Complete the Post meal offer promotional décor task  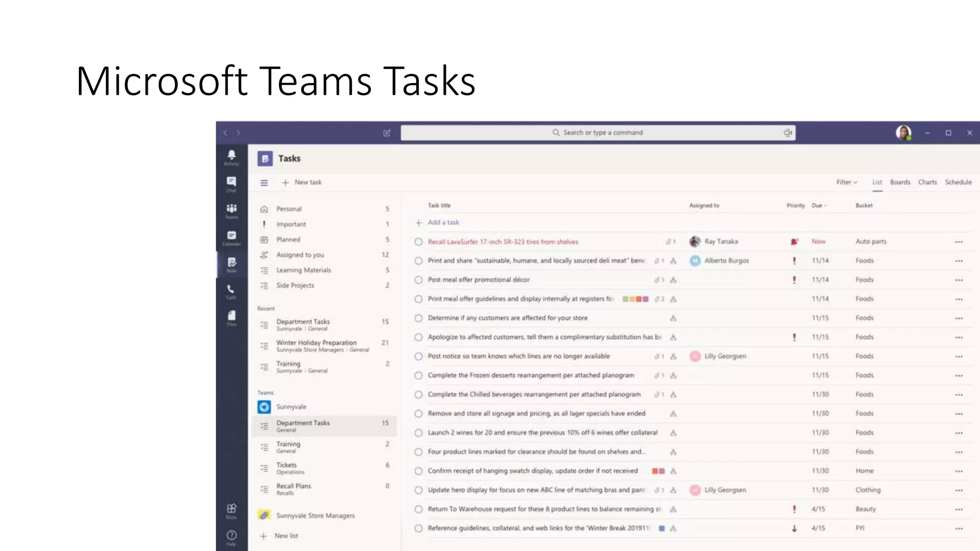[418, 280]
